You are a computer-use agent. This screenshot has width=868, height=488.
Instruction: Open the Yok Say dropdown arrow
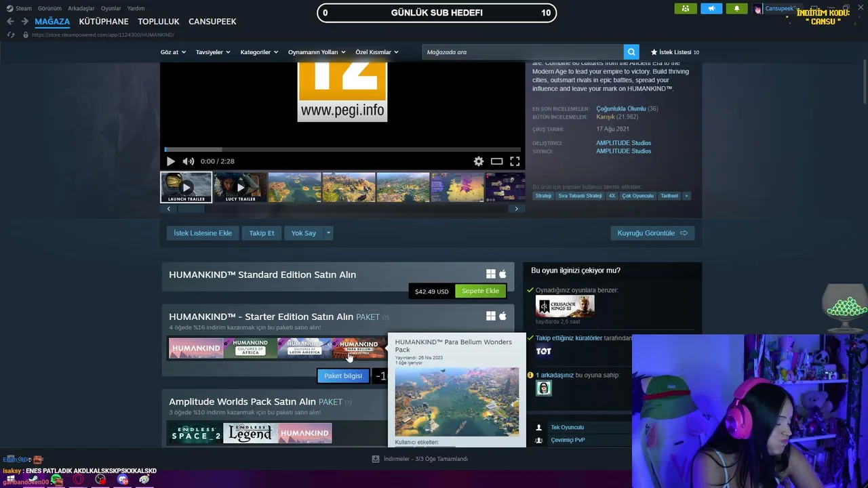point(328,233)
